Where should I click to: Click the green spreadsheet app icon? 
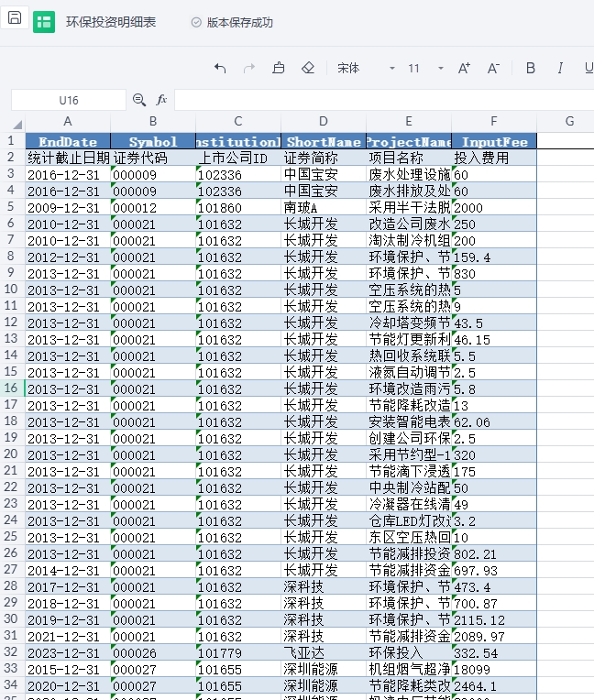(44, 22)
